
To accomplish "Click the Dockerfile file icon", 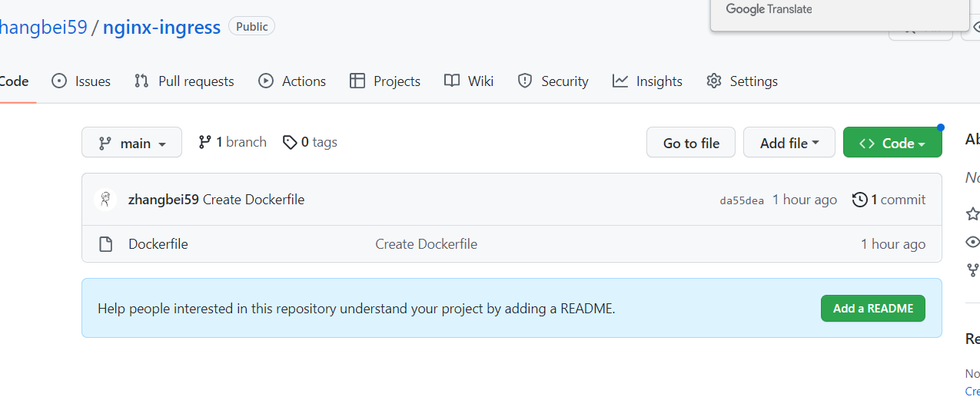I will [106, 244].
